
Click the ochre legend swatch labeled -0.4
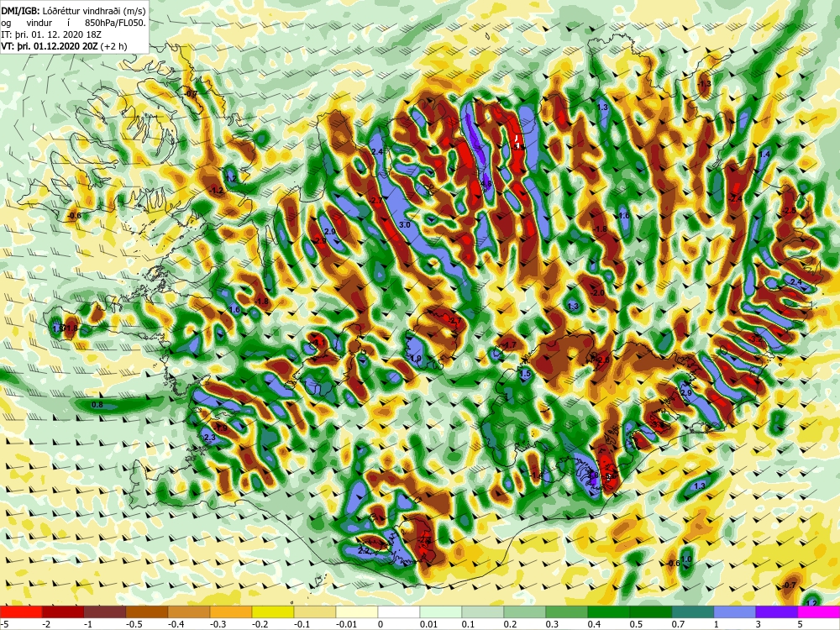(189, 612)
